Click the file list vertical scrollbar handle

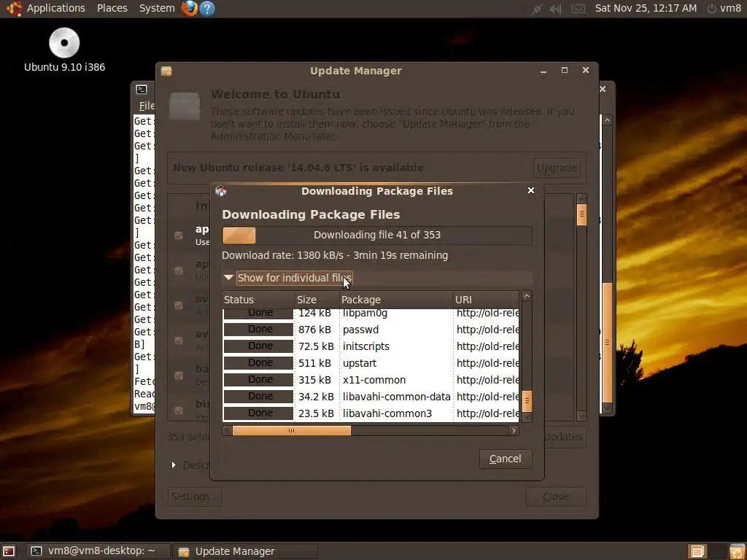click(527, 401)
